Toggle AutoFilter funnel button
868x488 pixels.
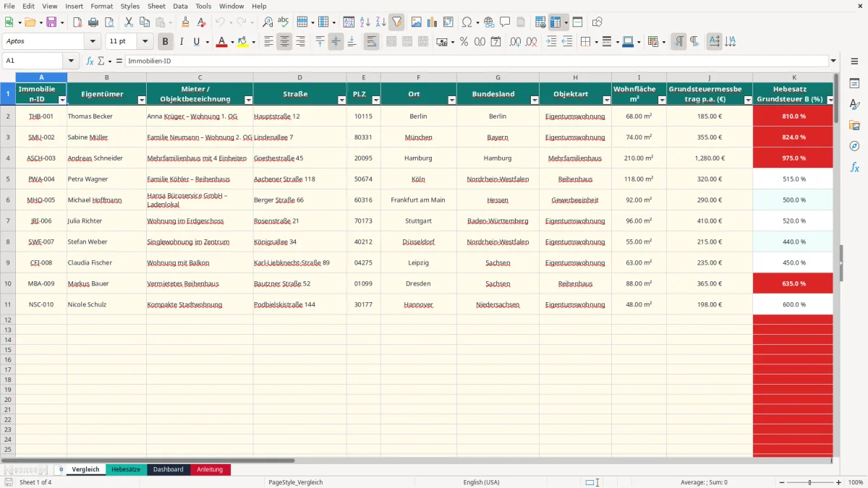[x=396, y=22]
